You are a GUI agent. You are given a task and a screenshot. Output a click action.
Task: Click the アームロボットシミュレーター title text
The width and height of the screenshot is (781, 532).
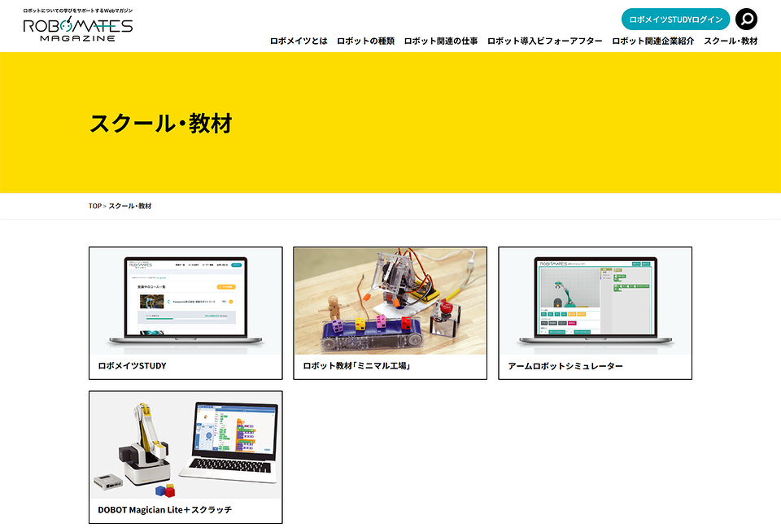pos(565,366)
